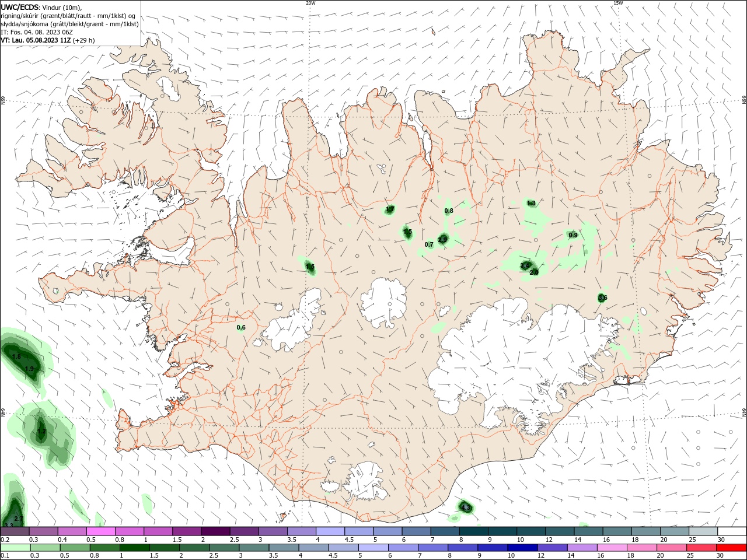
Task: Click the 2.4 precipitation value on the map
Action: pos(525,266)
